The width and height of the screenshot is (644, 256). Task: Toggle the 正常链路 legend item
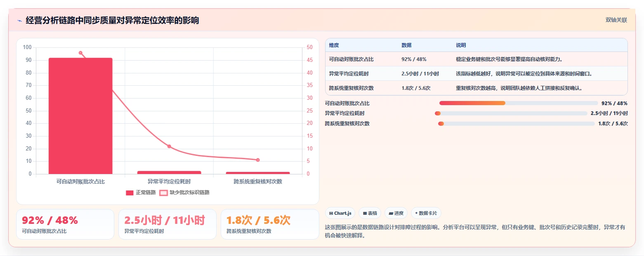(141, 193)
